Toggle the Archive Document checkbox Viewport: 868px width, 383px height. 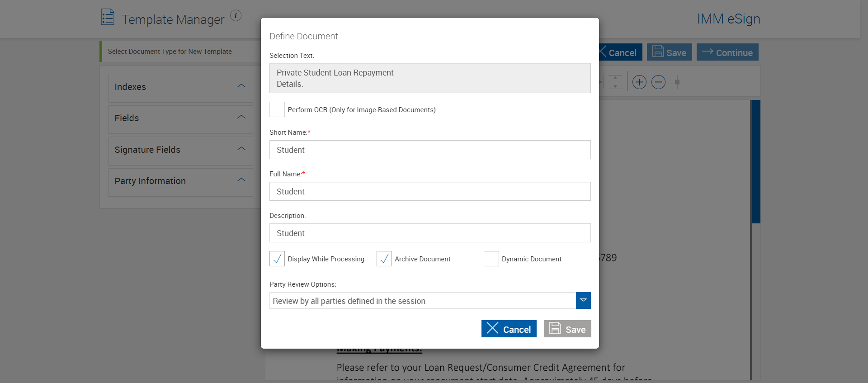384,259
